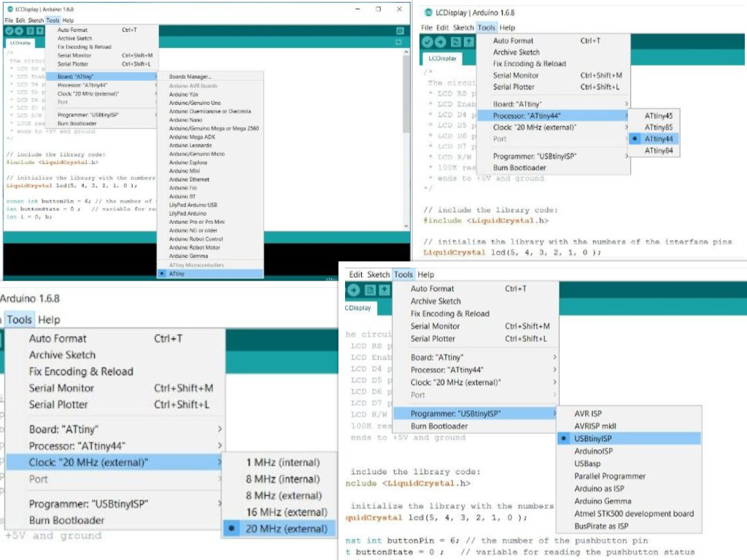Select ATtiny84 in the Processor submenu

[x=654, y=150]
